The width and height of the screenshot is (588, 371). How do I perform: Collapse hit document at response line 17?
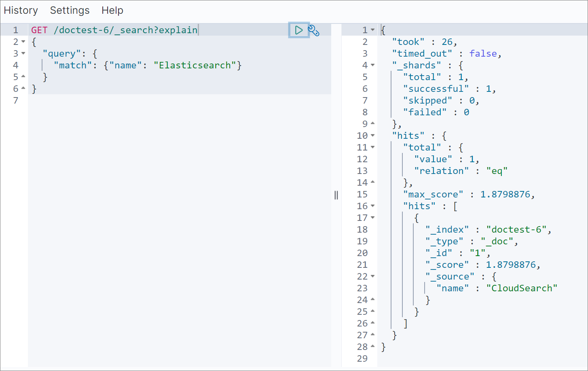tap(373, 218)
